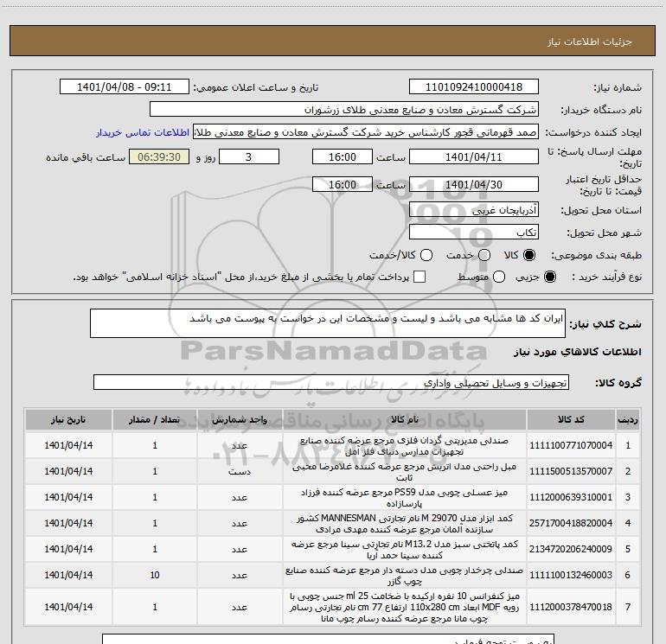The width and height of the screenshot is (666, 644).
Task: Select the 'خدمت' radio button
Action: tap(484, 255)
